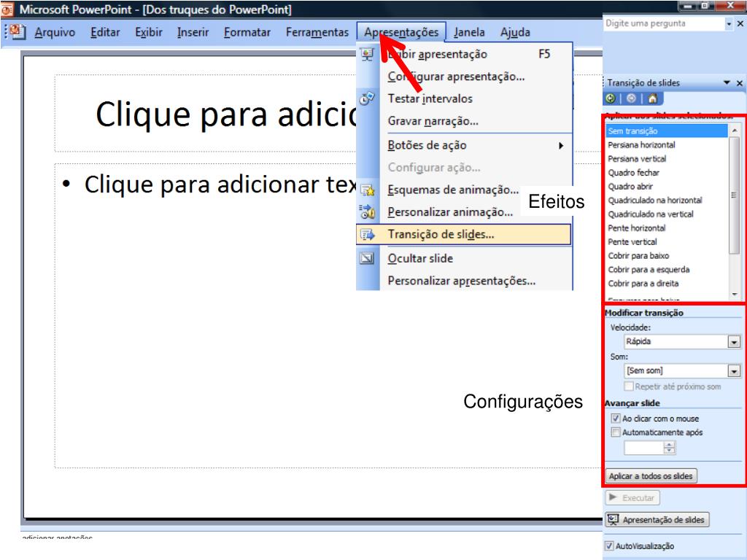Check Repetir até próximo som option

click(629, 386)
